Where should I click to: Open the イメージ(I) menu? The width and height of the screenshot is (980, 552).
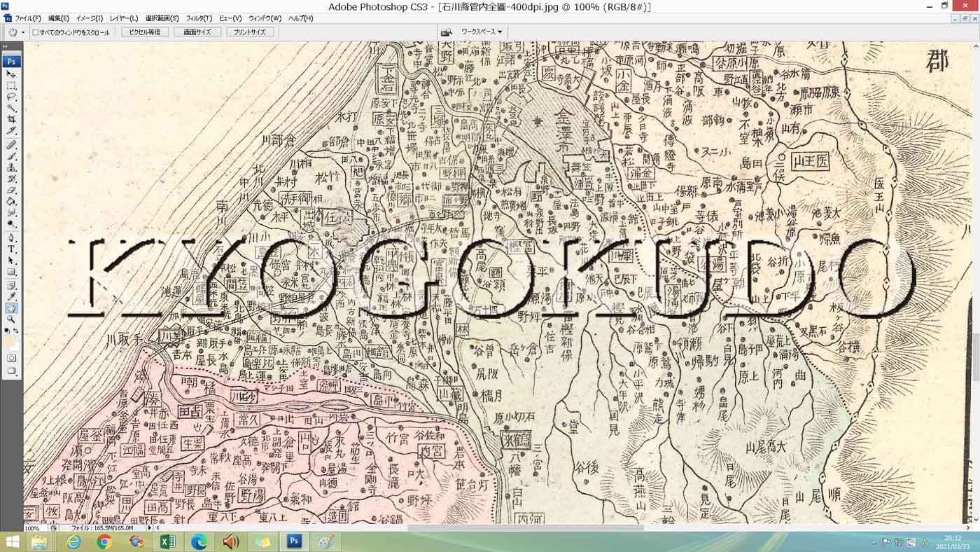click(x=90, y=18)
